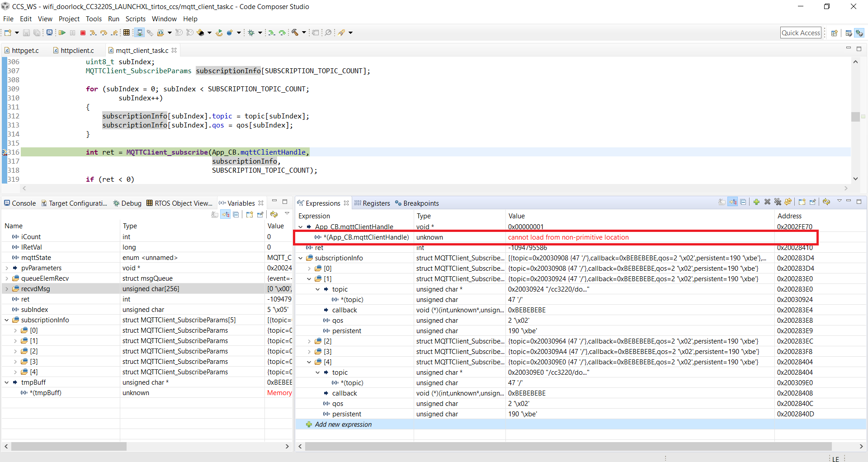Open the Scripts menu
The image size is (868, 462).
click(x=135, y=19)
